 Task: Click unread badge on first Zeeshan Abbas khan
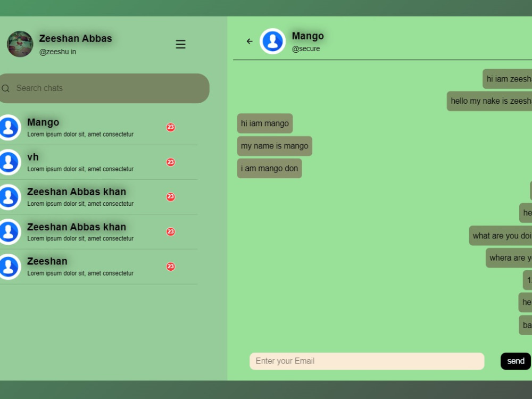170,197
